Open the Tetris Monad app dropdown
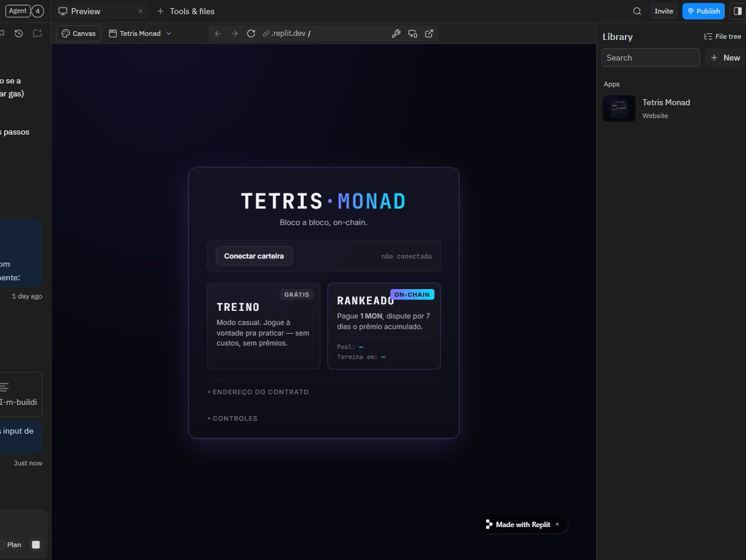This screenshot has width=746, height=560. [x=140, y=34]
